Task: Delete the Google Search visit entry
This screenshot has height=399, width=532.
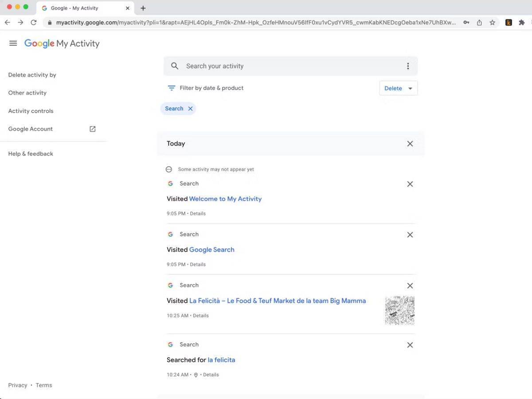Action: click(410, 235)
